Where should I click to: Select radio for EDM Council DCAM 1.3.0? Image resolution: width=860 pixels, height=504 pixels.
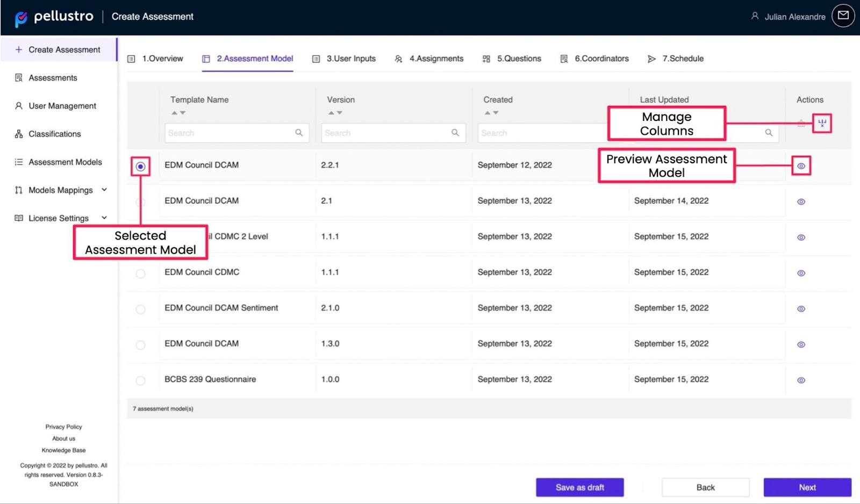pos(140,345)
